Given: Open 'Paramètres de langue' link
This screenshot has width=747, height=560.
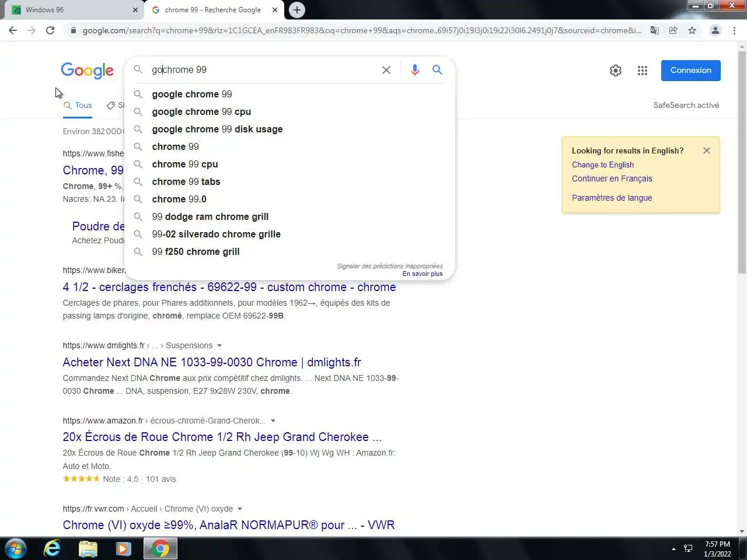Looking at the screenshot, I should [612, 198].
